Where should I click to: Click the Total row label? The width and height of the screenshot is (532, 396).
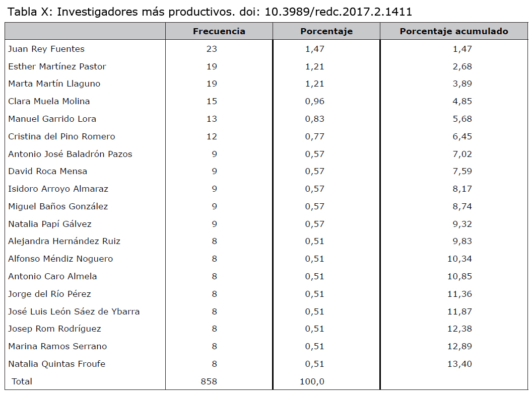click(x=22, y=381)
